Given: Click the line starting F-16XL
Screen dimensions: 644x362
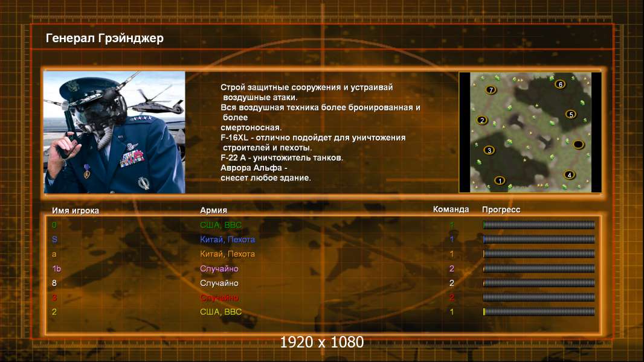Looking at the screenshot, I should [313, 138].
